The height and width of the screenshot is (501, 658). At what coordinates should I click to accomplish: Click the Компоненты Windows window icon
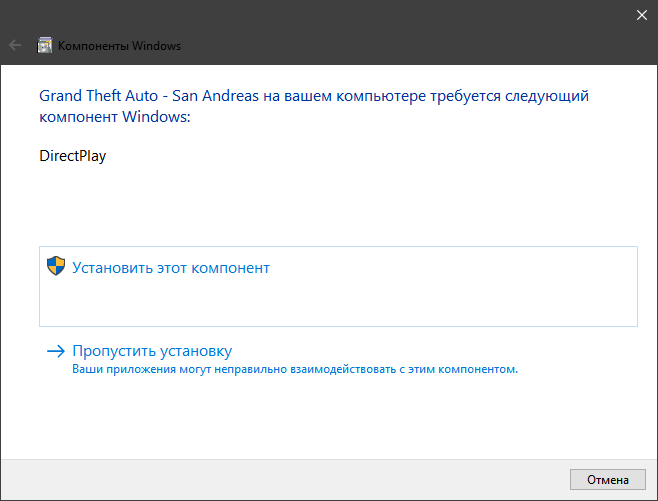pos(44,45)
